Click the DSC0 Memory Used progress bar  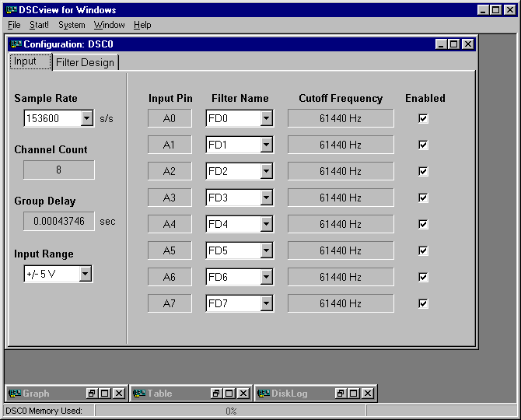point(230,411)
